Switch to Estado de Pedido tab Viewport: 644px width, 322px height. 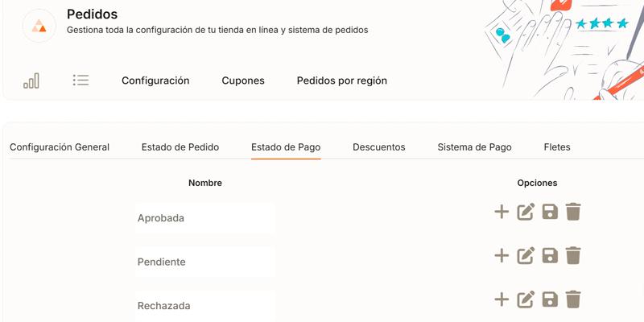180,147
